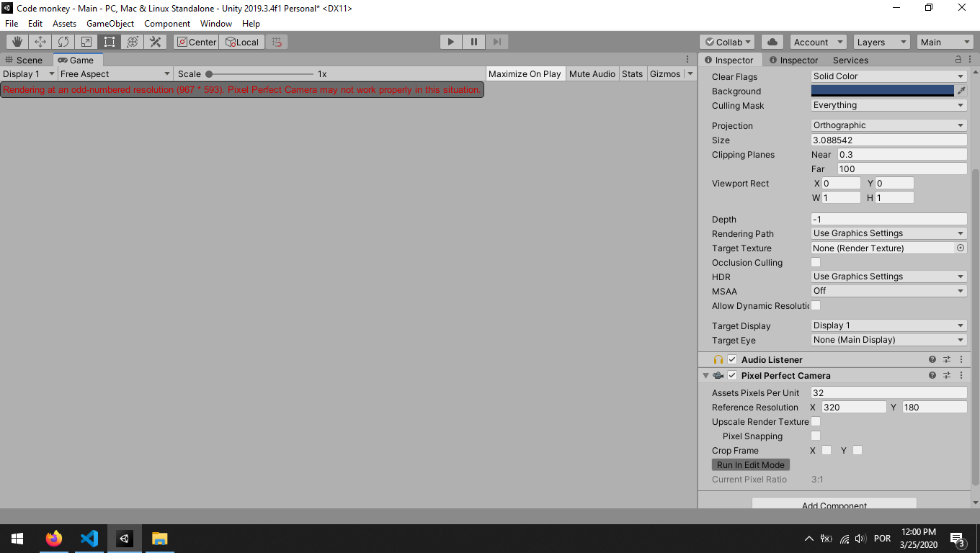980x553 pixels.
Task: Open the GameObject menu
Action: pyautogui.click(x=110, y=23)
